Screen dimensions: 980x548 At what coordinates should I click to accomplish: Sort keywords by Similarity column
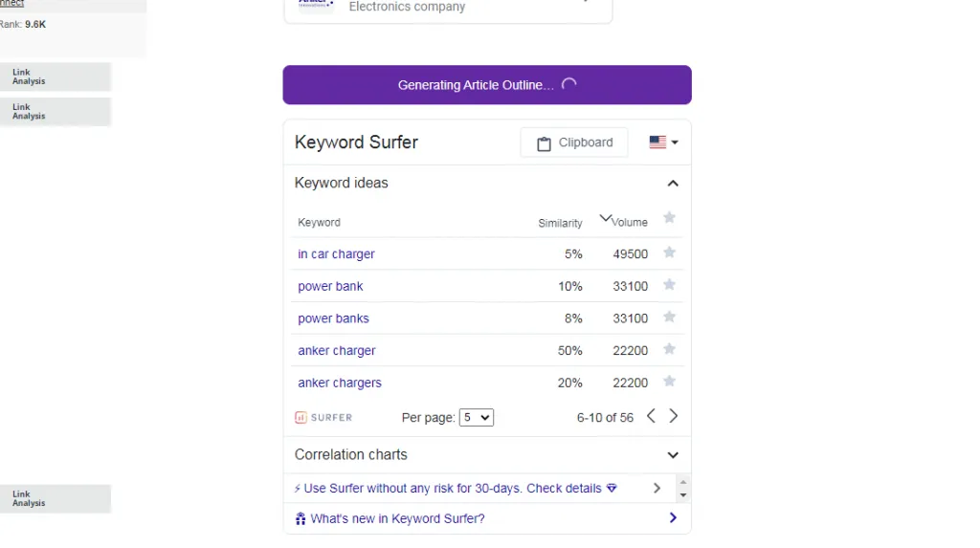(560, 223)
